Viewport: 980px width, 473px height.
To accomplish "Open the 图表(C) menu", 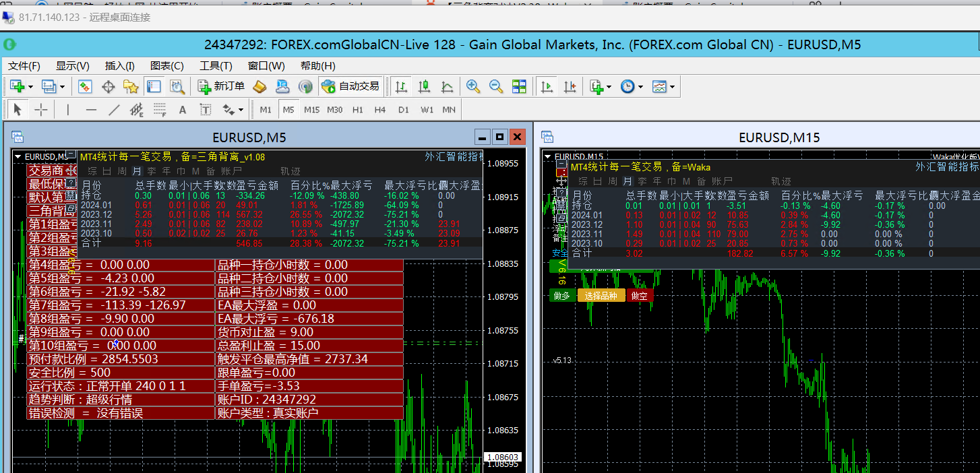I will pyautogui.click(x=166, y=65).
